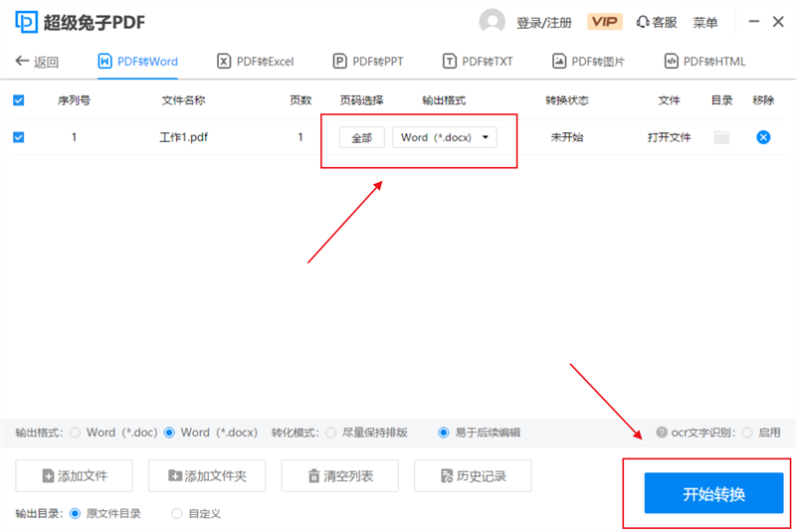Click the 页数 column header

coord(300,100)
